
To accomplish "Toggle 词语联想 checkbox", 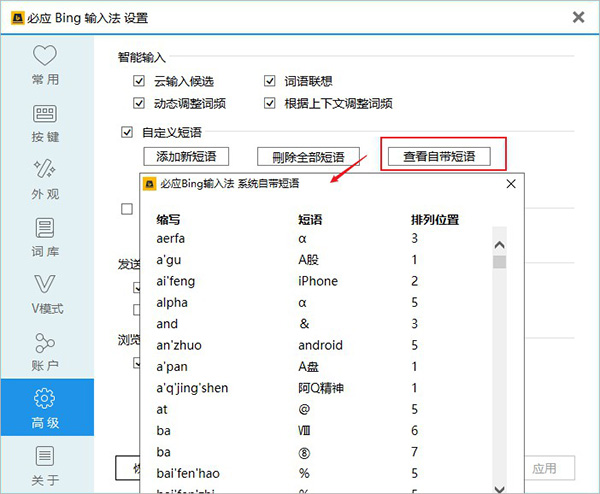I will [x=270, y=81].
